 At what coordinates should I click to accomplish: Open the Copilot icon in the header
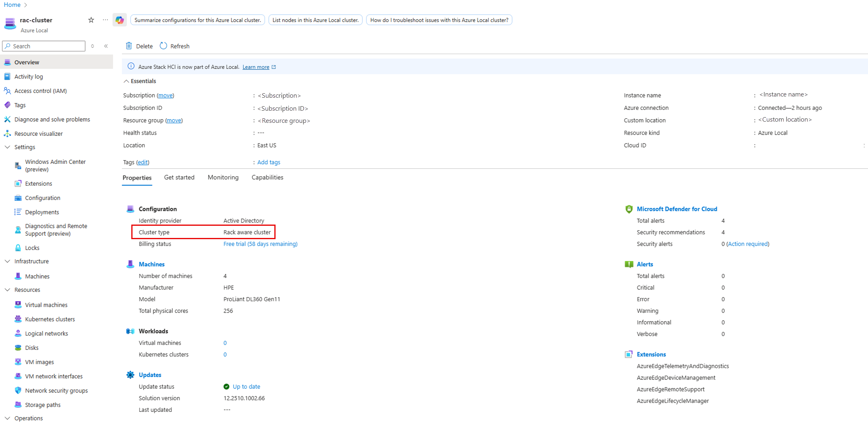pyautogui.click(x=120, y=20)
